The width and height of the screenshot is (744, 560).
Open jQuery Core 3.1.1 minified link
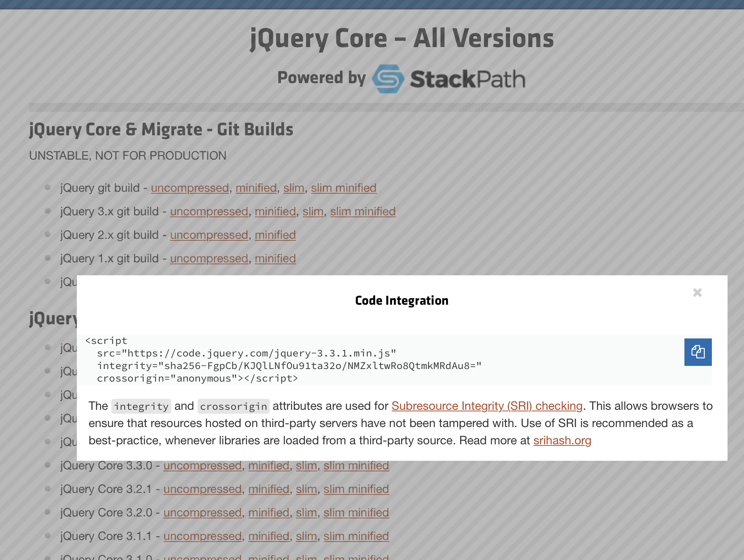pyautogui.click(x=269, y=536)
